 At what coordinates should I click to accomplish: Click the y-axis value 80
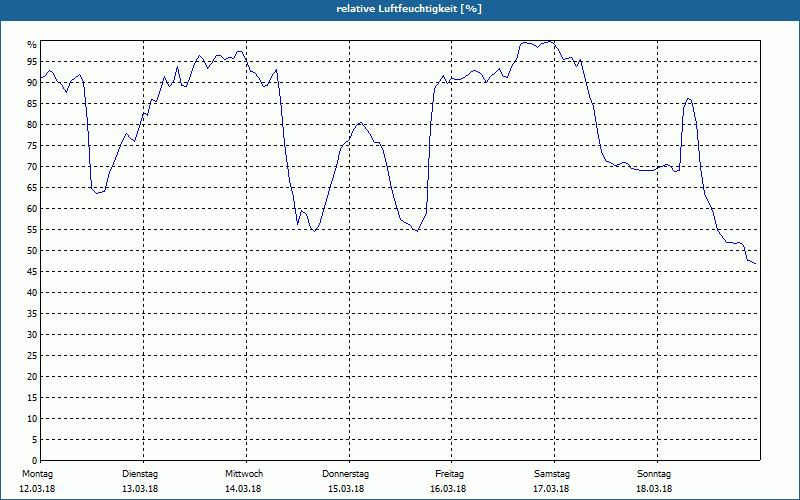pos(32,124)
